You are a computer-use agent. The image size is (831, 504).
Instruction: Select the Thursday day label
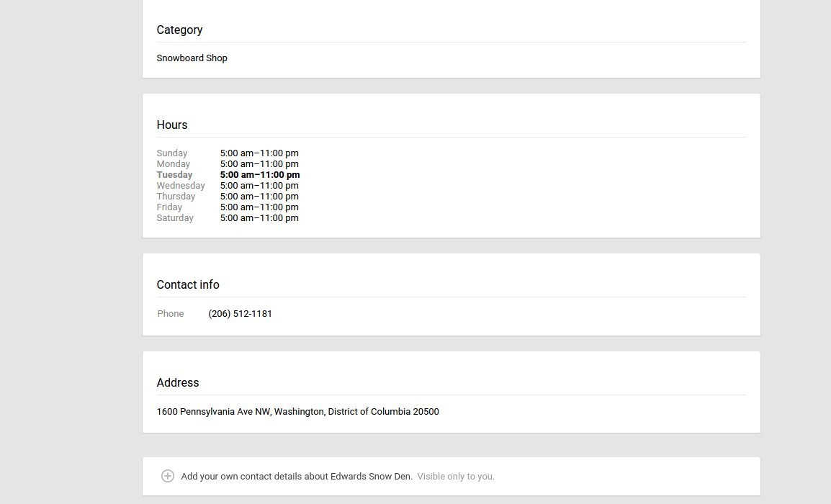point(176,196)
